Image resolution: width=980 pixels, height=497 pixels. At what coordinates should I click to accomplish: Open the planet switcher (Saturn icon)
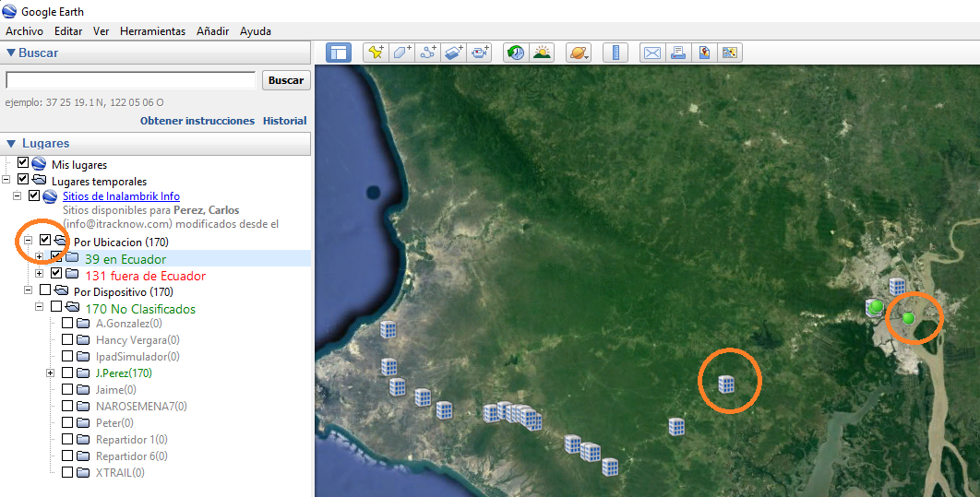click(579, 53)
